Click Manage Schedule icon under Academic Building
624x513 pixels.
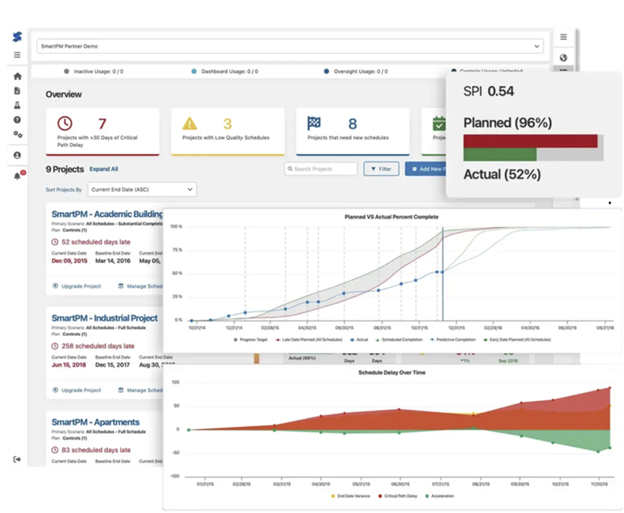tap(121, 286)
